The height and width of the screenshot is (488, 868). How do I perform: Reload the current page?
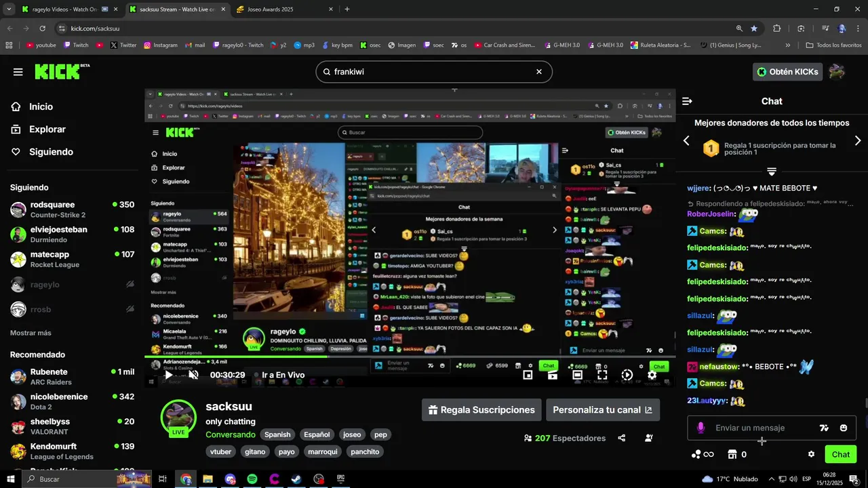[42, 28]
